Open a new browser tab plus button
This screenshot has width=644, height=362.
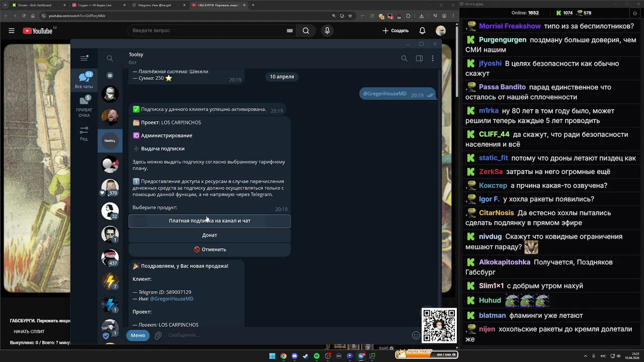click(253, 5)
